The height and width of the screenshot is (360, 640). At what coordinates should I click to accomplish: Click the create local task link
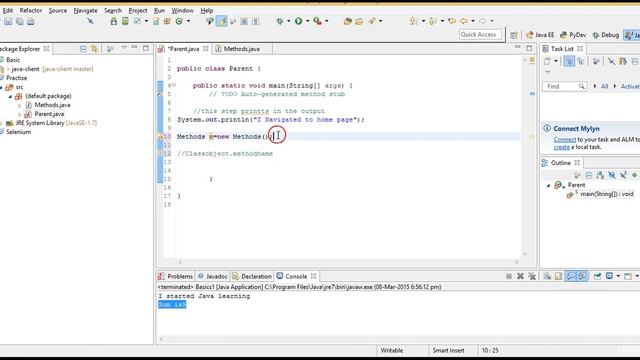(x=561, y=147)
